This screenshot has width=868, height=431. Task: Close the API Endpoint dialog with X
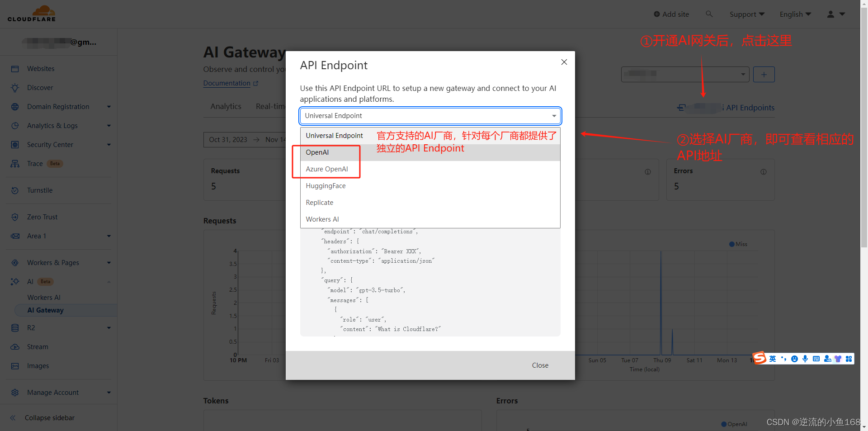(564, 62)
